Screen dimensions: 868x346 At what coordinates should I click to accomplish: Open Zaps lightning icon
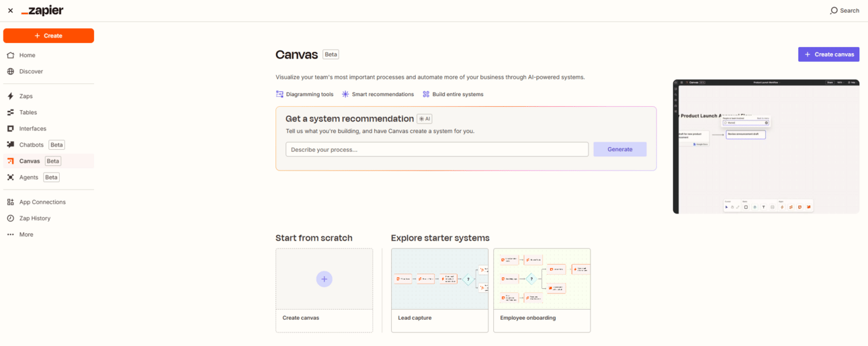click(x=11, y=96)
